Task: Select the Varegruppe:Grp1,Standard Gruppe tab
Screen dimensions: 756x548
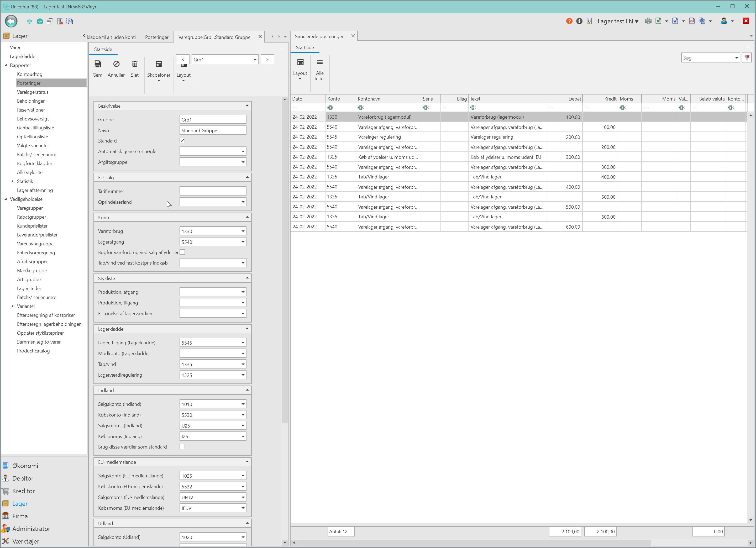Action: pyautogui.click(x=214, y=37)
